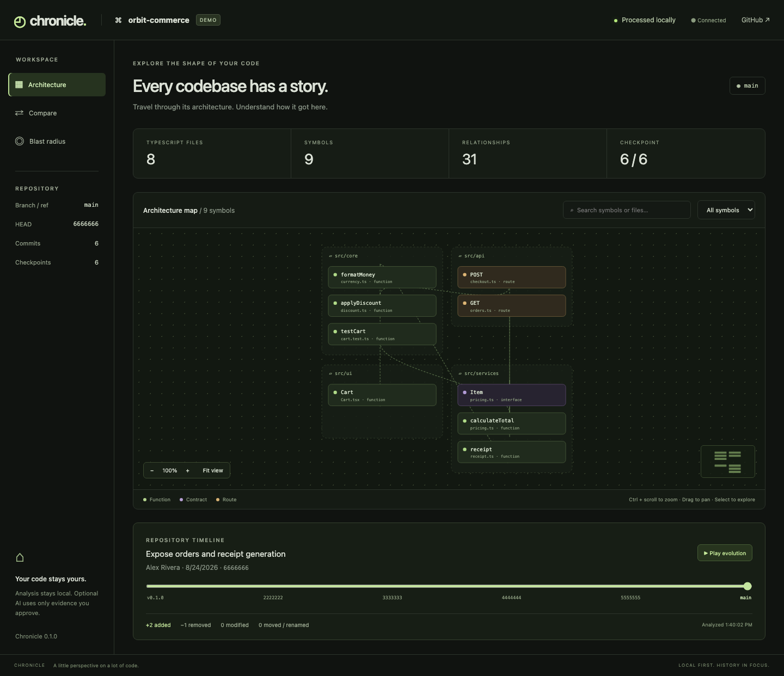
Task: Open the Blast radius view
Action: (x=57, y=142)
